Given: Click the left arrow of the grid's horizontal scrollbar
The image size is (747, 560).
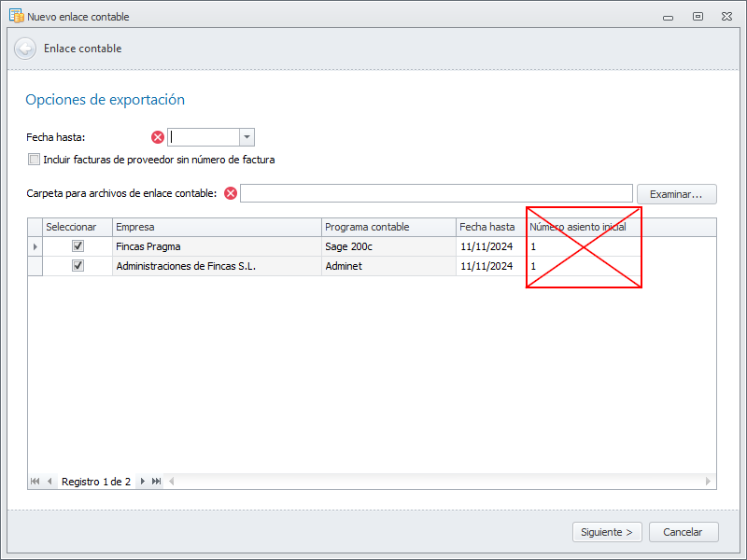Looking at the screenshot, I should tap(172, 482).
